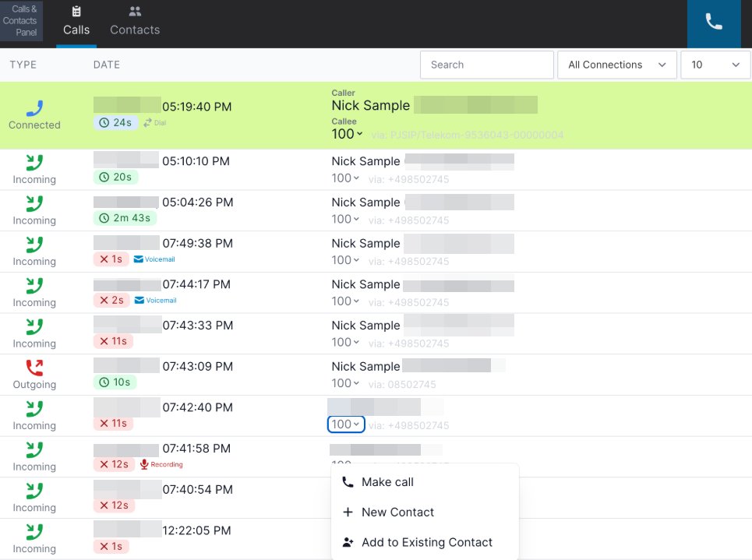Screen dimensions: 752x560
Task: Click the highlighted 100 dropdown at 07:42:40 PM
Action: pyautogui.click(x=346, y=424)
